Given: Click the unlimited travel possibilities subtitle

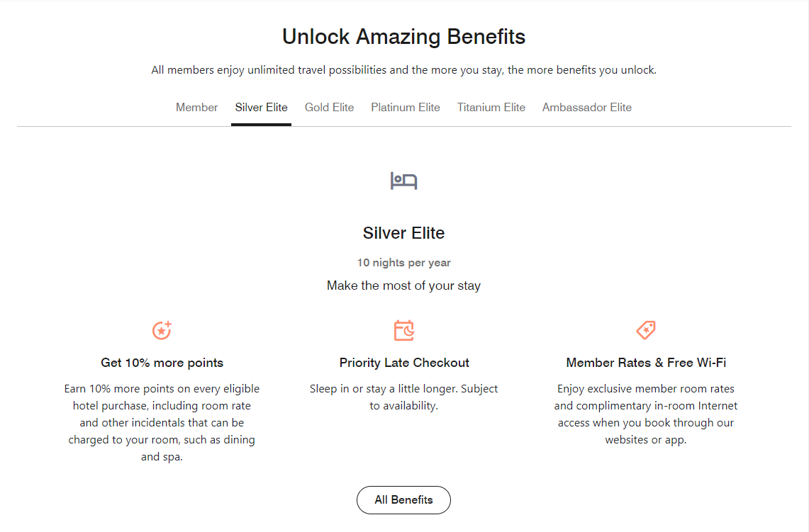Looking at the screenshot, I should coord(403,69).
